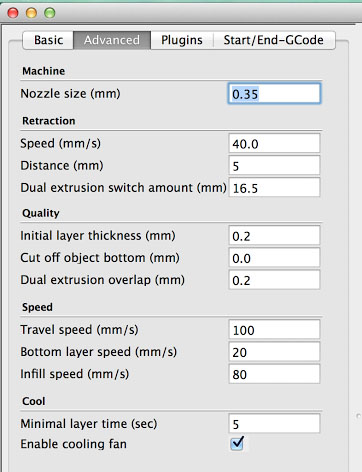This screenshot has height=472, width=362.
Task: Close the window with the red button
Action: click(x=13, y=13)
